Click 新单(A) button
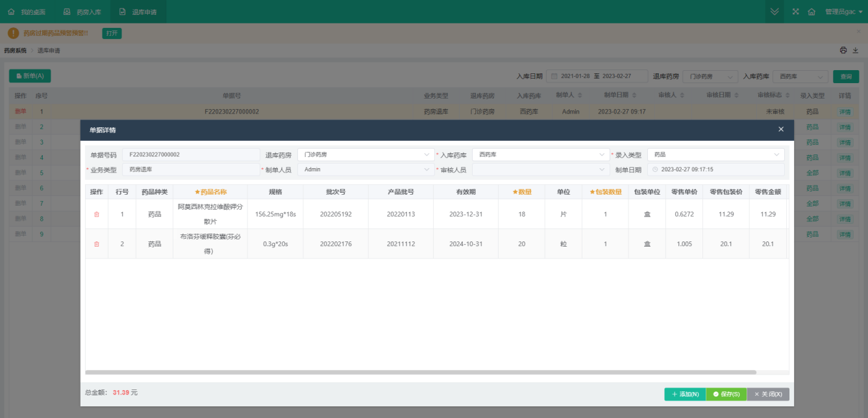The image size is (868, 418). 30,76
